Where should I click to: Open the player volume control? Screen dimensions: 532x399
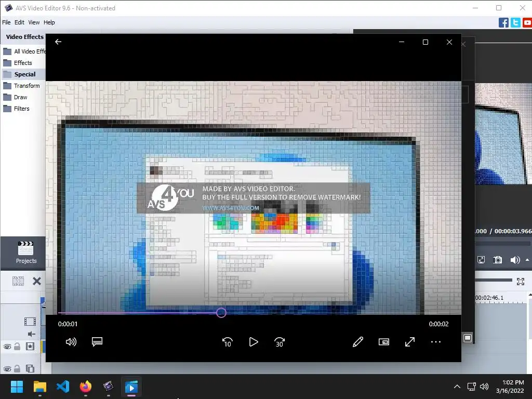click(x=71, y=342)
